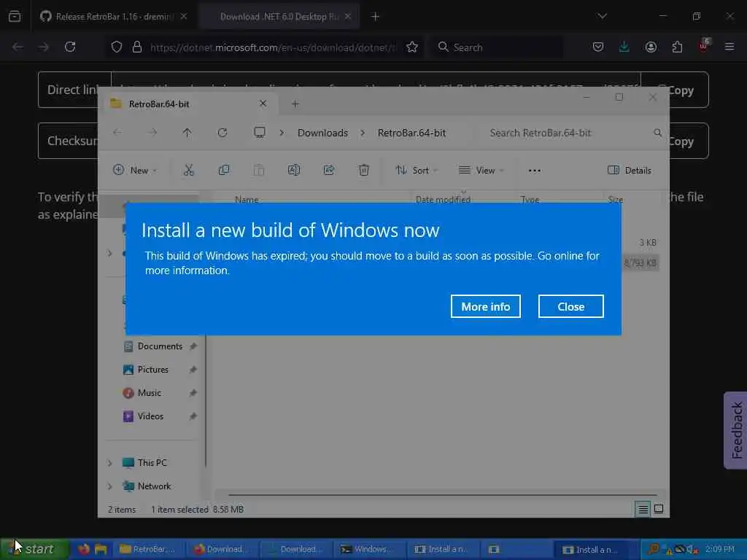This screenshot has height=560, width=747.
Task: Cut the selected file in File Explorer
Action: point(189,170)
